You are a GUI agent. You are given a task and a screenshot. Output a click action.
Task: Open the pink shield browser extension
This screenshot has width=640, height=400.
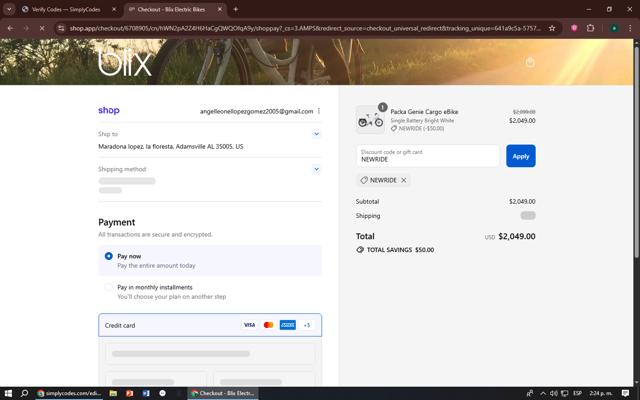pyautogui.click(x=574, y=28)
